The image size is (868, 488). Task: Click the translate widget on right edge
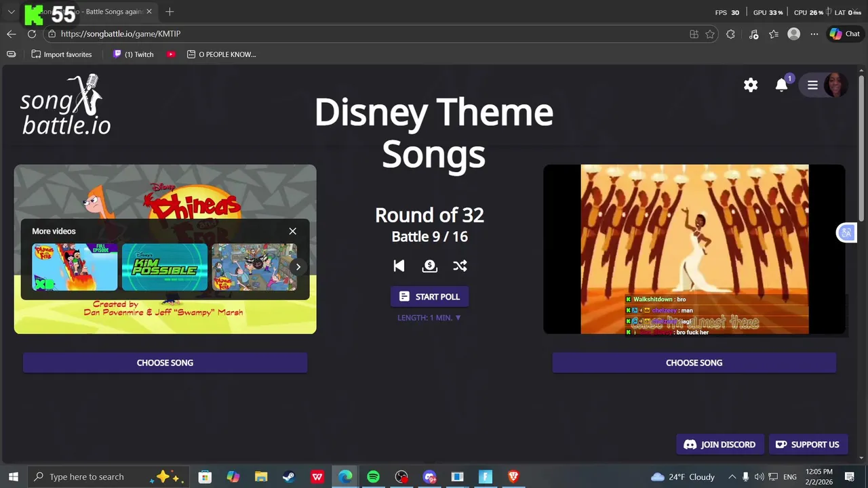tap(846, 233)
